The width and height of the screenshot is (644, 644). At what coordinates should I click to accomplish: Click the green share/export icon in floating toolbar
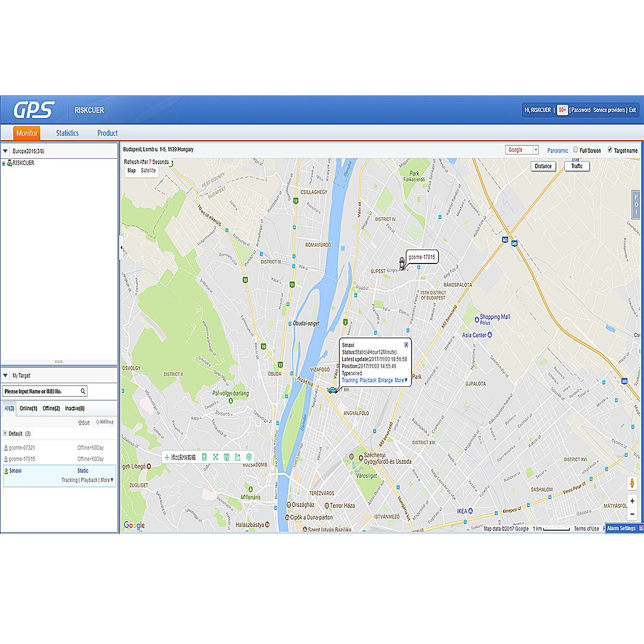[x=238, y=457]
